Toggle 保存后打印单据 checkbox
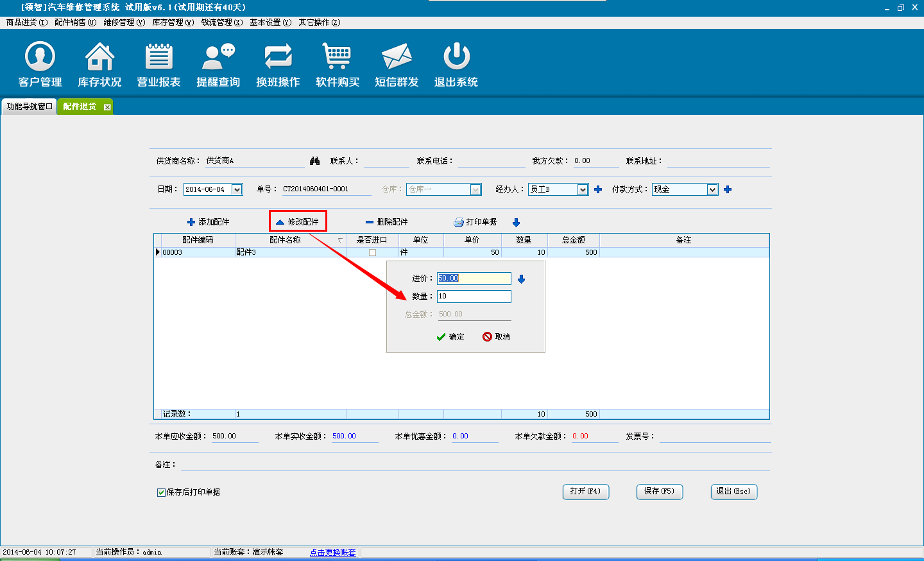The image size is (924, 561). (162, 492)
